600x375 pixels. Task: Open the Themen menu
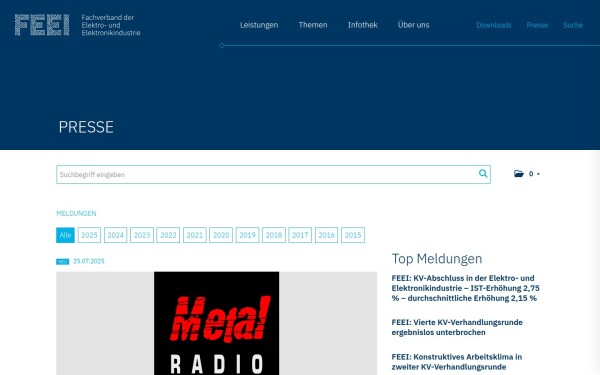tap(313, 25)
